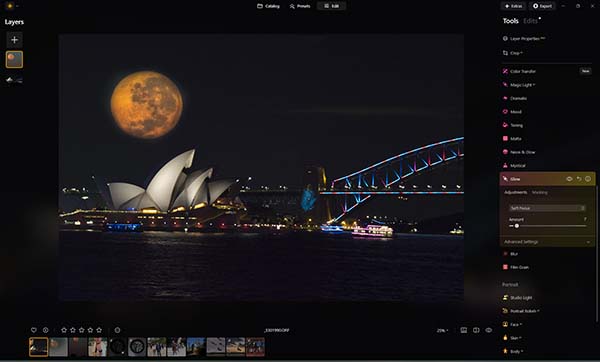Open the Soft Focus glow type dropdown

click(x=547, y=208)
